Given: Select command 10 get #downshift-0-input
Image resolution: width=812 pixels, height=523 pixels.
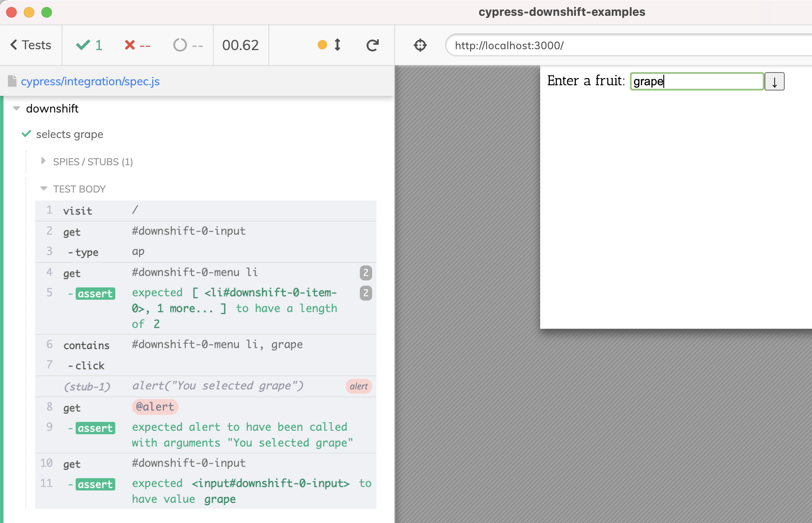Looking at the screenshot, I should pyautogui.click(x=206, y=464).
